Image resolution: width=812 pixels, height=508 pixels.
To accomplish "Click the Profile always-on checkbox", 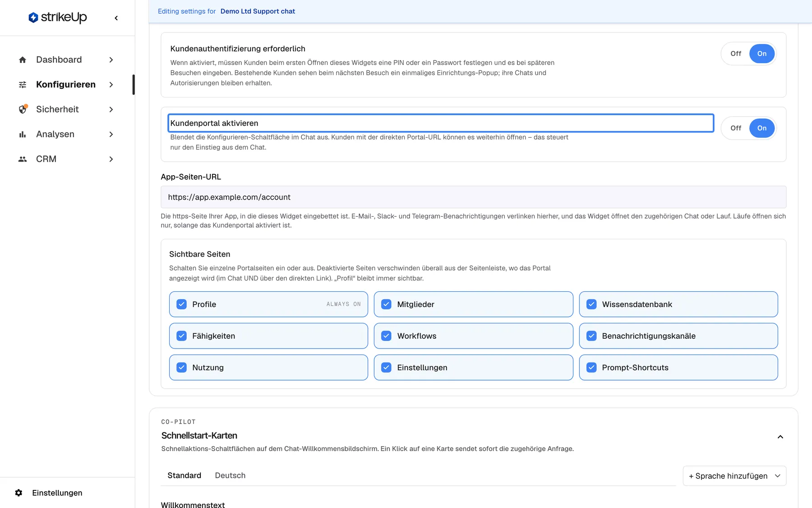I will coord(181,304).
